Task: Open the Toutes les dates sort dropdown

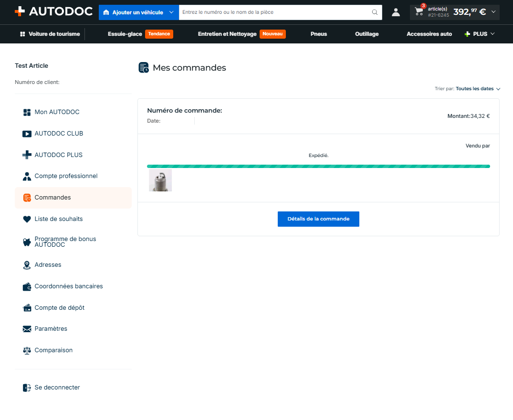Action: point(478,89)
